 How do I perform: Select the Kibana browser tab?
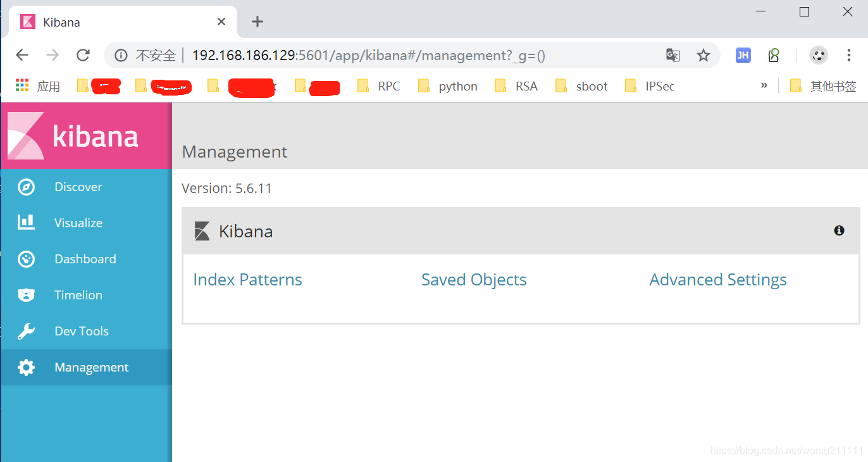(x=123, y=22)
